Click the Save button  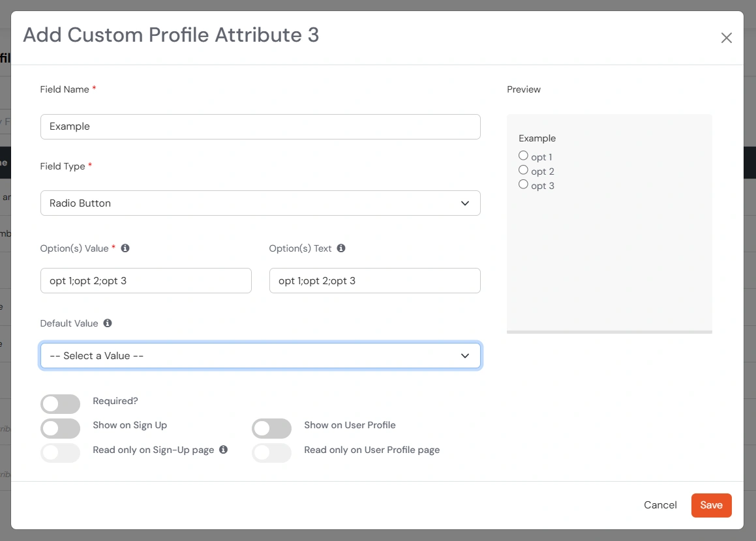tap(711, 505)
